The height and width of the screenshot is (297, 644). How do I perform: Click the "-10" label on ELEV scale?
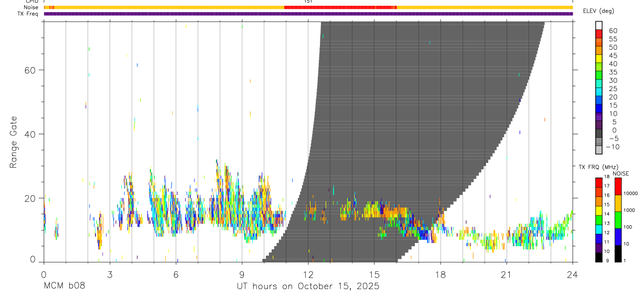point(611,147)
